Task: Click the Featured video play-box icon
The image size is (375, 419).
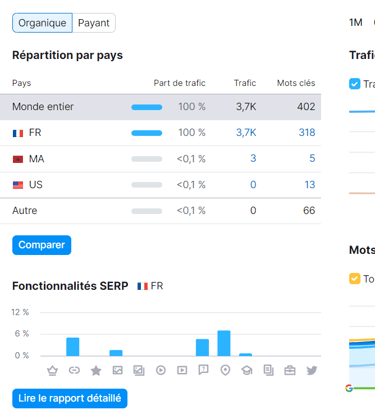Action: click(x=182, y=370)
